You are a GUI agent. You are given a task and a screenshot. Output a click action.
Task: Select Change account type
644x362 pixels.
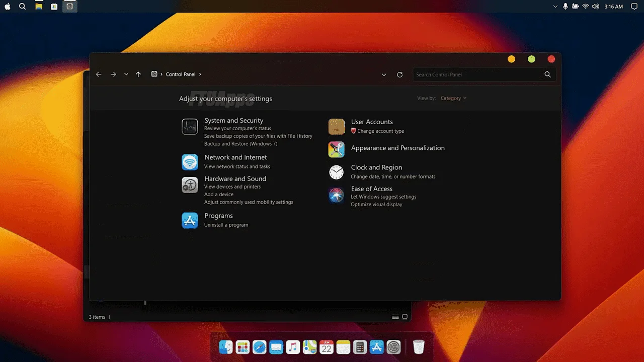click(380, 131)
